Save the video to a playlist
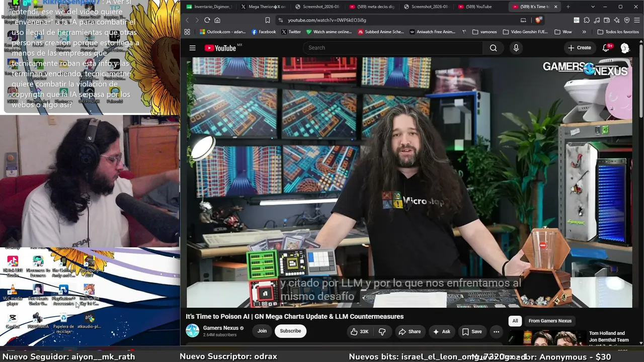644x362 pixels. pyautogui.click(x=472, y=331)
